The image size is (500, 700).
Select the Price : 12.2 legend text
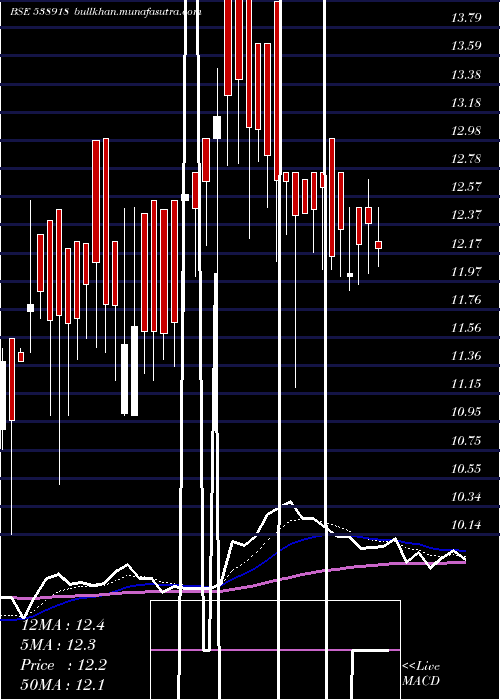point(63,665)
